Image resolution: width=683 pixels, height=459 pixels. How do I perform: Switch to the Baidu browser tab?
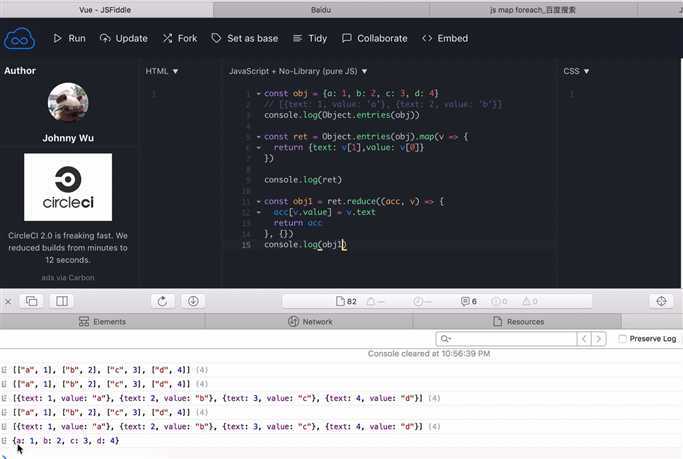tap(321, 8)
